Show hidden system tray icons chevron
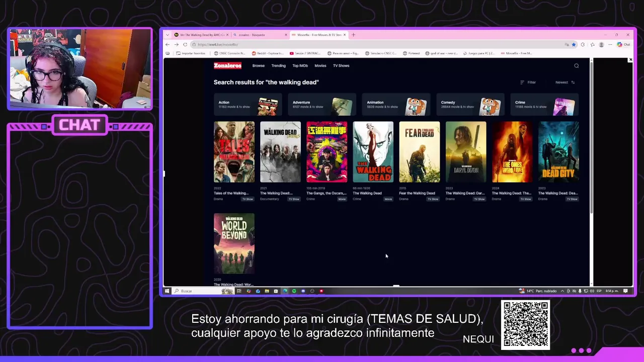The width and height of the screenshot is (644, 362). (x=562, y=291)
